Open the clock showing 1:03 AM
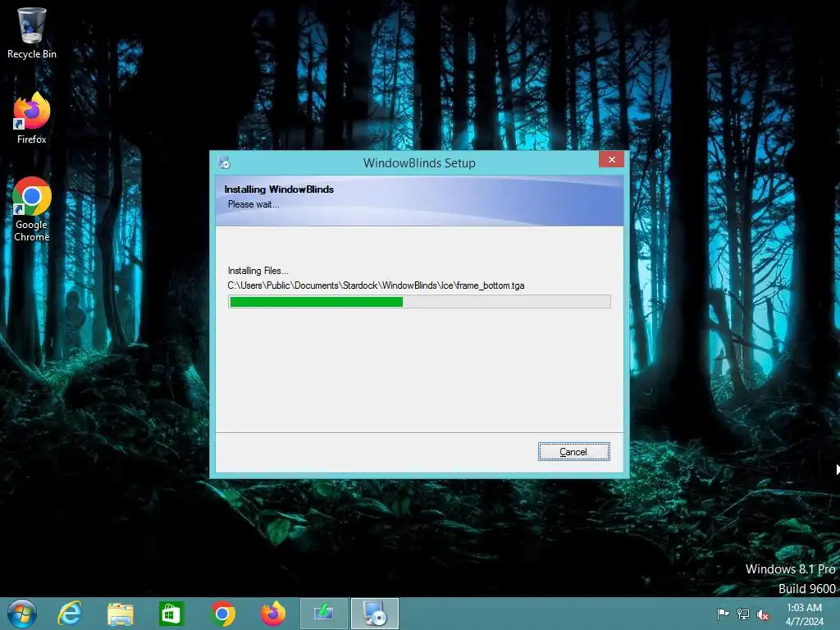Screen dimensions: 840x630 point(804,614)
